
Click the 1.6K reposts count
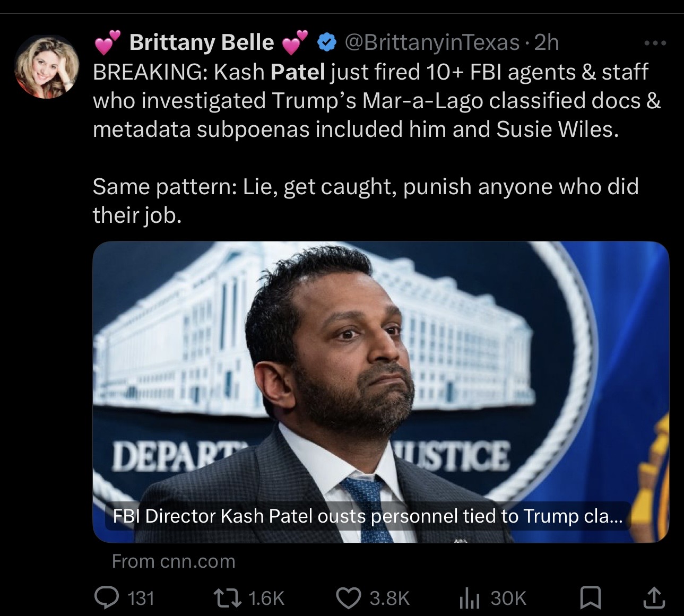click(x=266, y=598)
